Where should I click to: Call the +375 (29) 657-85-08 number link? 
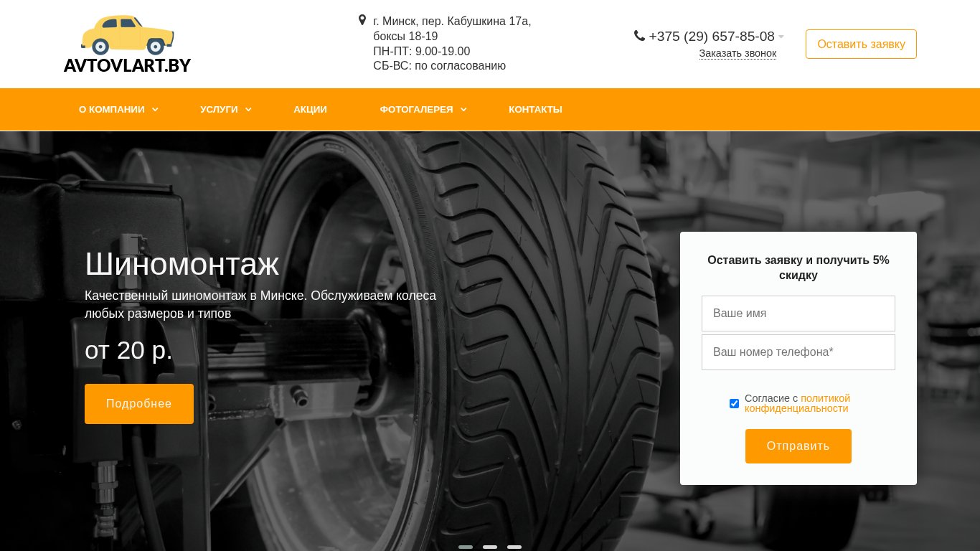tap(712, 37)
